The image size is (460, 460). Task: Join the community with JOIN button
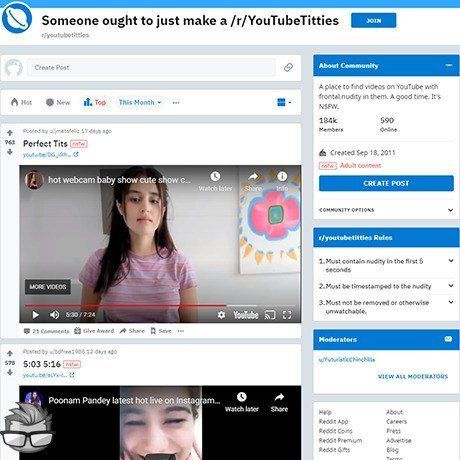(x=373, y=21)
